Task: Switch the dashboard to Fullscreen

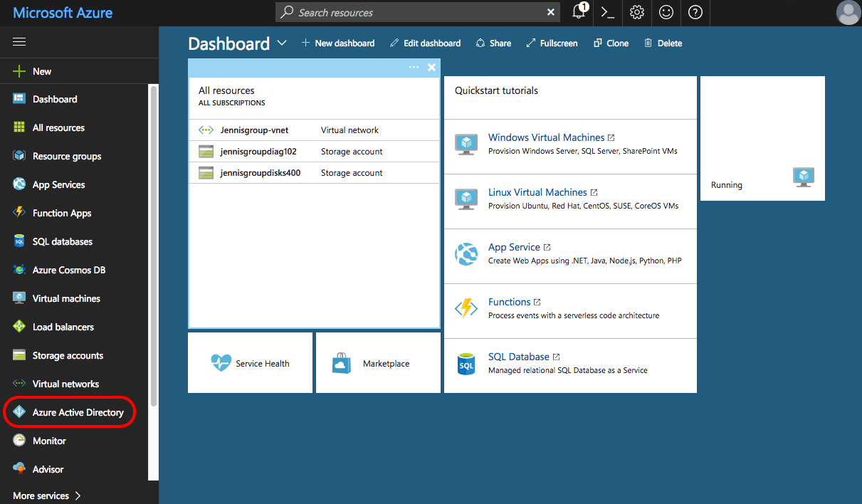Action: pos(552,43)
